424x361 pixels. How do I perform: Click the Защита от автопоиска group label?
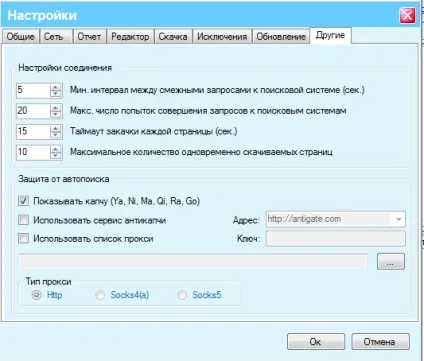[64, 179]
